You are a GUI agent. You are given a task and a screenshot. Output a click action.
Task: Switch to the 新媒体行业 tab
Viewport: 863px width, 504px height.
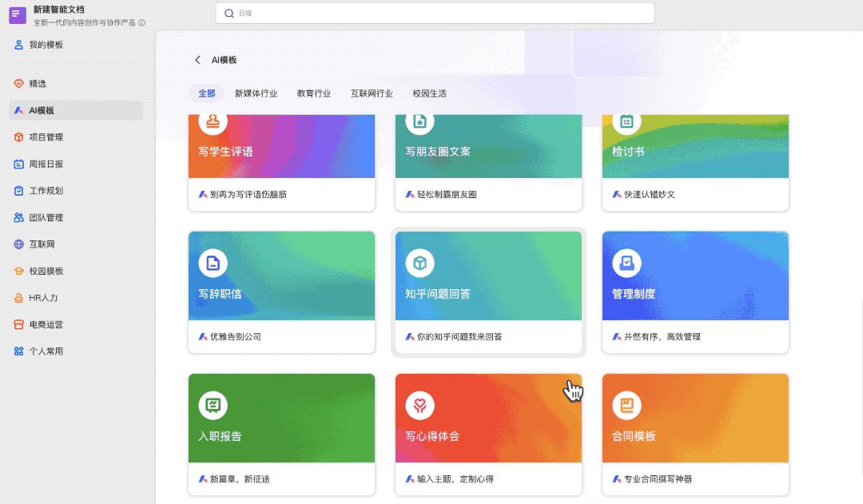256,93
